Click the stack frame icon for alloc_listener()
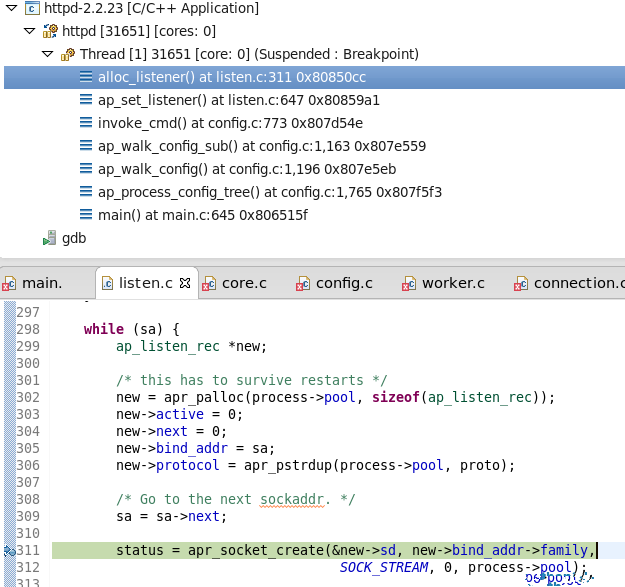This screenshot has width=625, height=587. click(86, 77)
